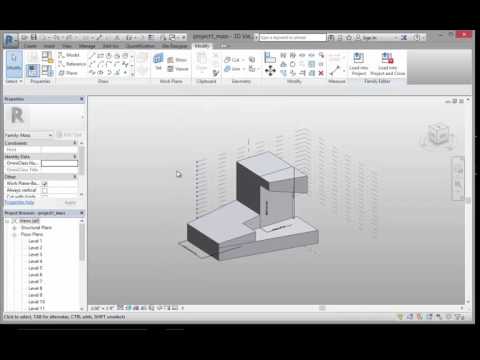Viewport: 480px width, 360px height.
Task: Open the Revit application menu button
Action: pos(11,40)
